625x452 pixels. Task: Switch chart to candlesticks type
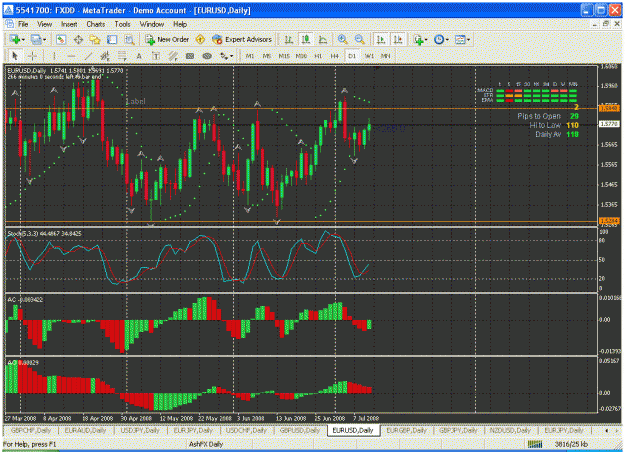tap(306, 39)
